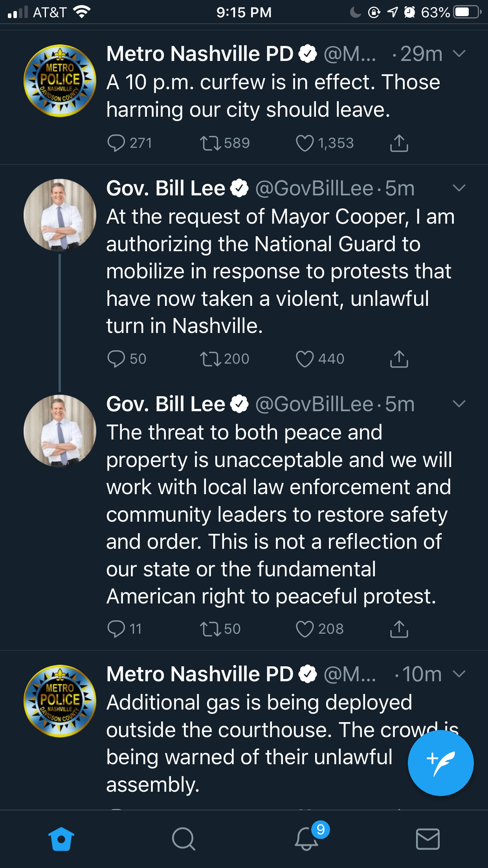Image resolution: width=488 pixels, height=868 pixels.
Task: Like the 10 p.m. curfew tweet
Action: click(x=305, y=143)
